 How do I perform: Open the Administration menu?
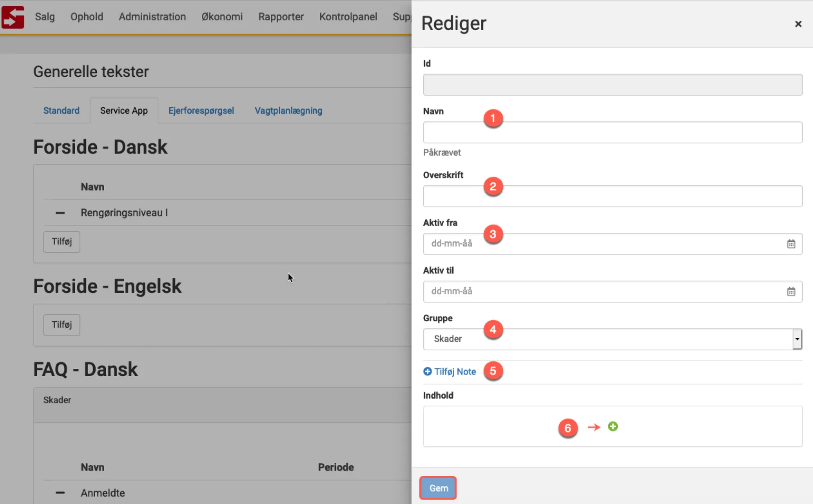pos(152,17)
